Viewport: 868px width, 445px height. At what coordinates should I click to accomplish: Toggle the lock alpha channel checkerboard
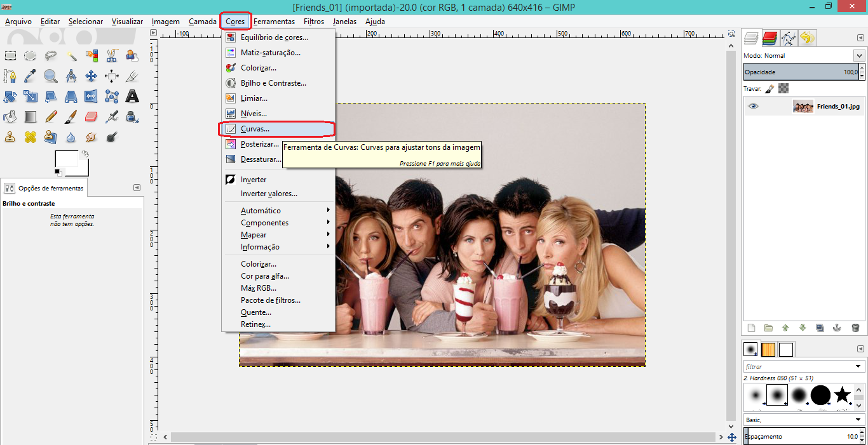(783, 88)
